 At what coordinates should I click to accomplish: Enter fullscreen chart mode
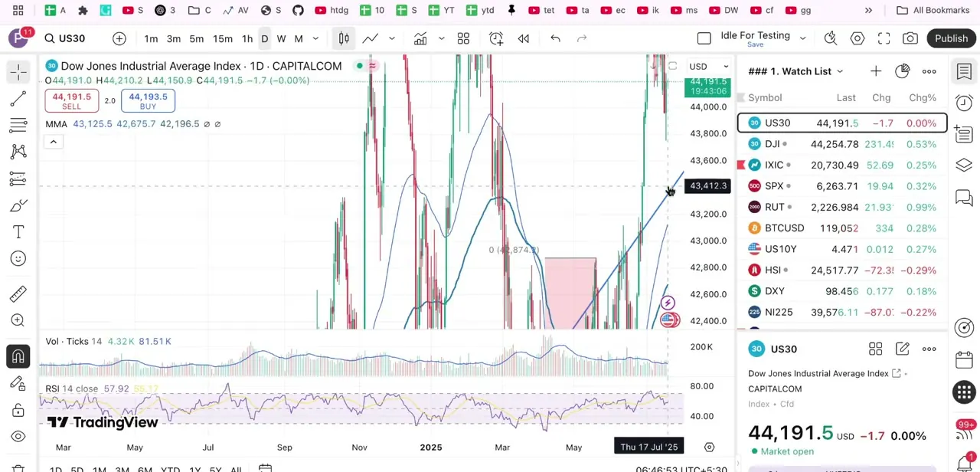point(884,38)
